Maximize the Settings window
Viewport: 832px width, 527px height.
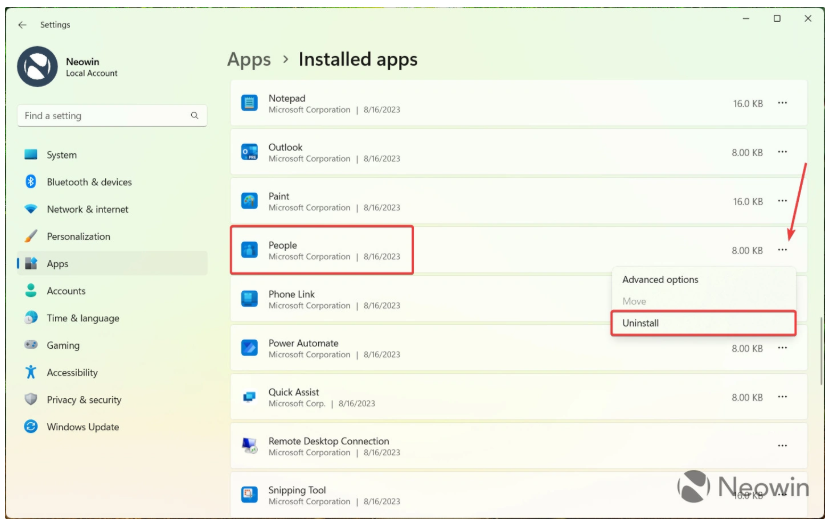[777, 19]
